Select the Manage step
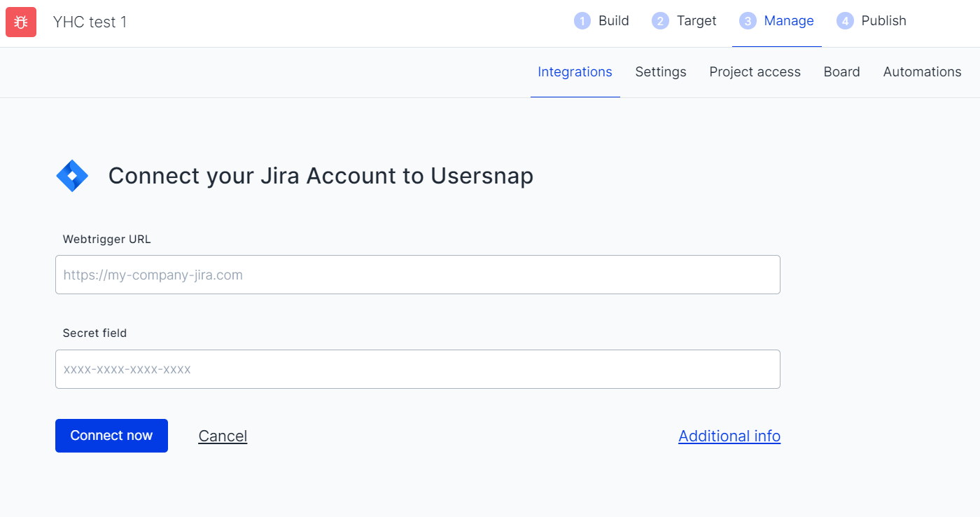The height and width of the screenshot is (517, 980). [x=776, y=21]
